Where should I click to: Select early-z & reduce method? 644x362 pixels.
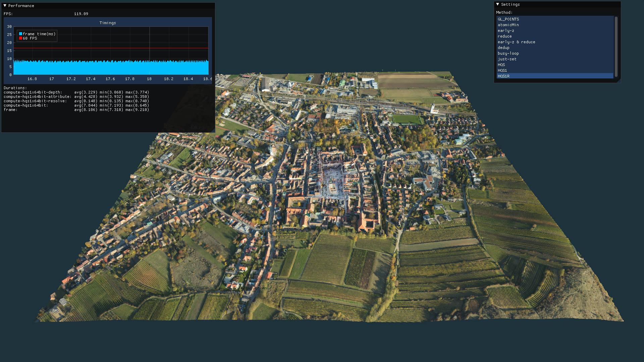coord(516,42)
